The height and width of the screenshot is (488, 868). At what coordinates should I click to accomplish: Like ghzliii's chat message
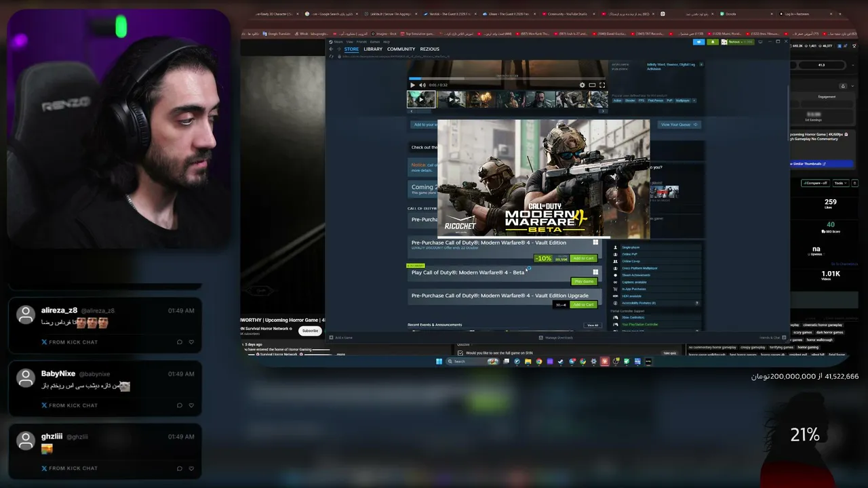click(x=191, y=468)
